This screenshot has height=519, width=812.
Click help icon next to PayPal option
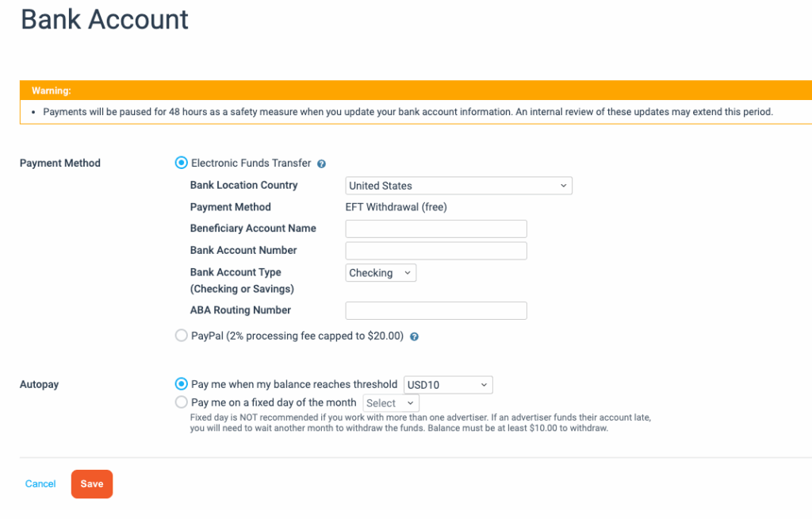tap(414, 336)
